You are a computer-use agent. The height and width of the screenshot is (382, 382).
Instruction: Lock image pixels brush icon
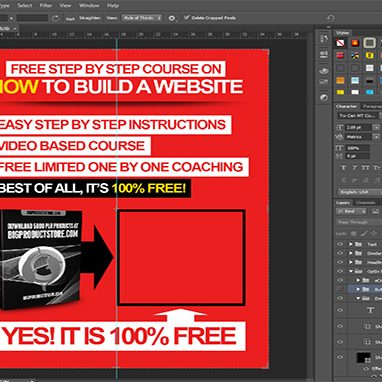click(x=364, y=234)
